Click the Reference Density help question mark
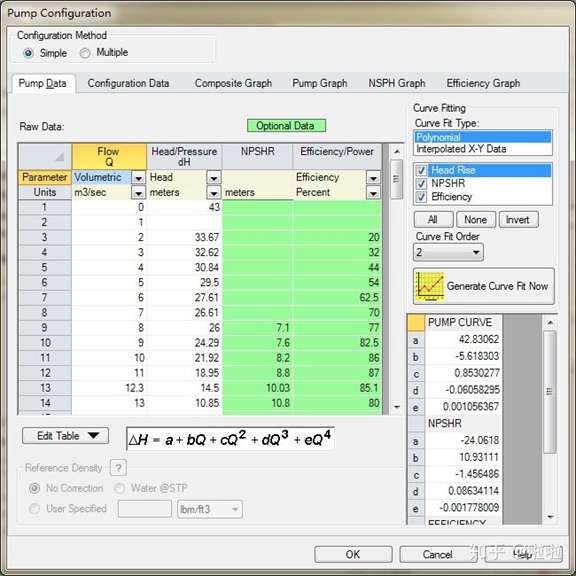The image size is (576, 576). point(118,468)
